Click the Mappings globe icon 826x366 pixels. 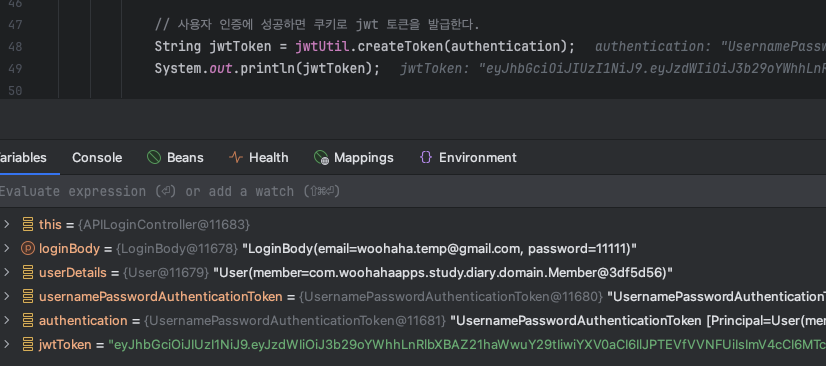point(321,157)
